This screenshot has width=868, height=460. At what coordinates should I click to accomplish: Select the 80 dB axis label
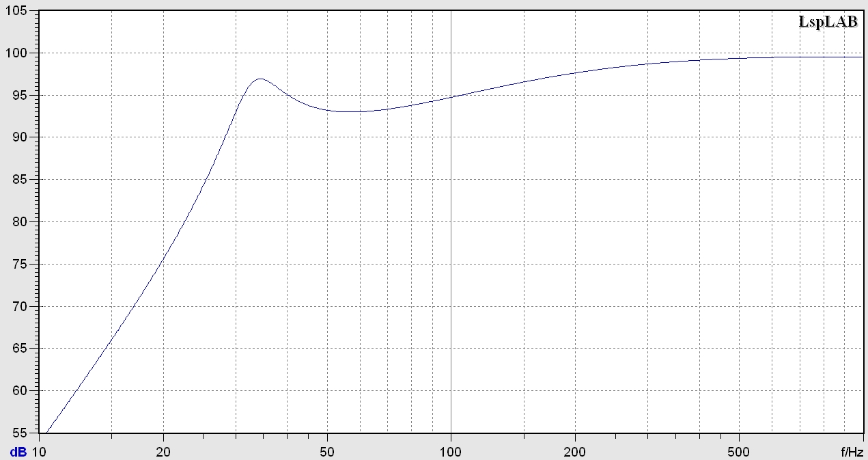pyautogui.click(x=20, y=222)
